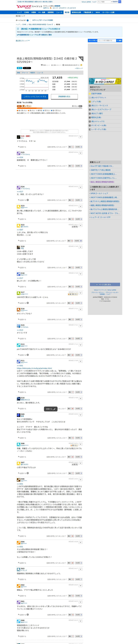Image resolution: width=138 pixels, height=644 pixels.
Task: Click the avatar of post 519 牛乳
Action: pyautogui.click(x=18, y=247)
